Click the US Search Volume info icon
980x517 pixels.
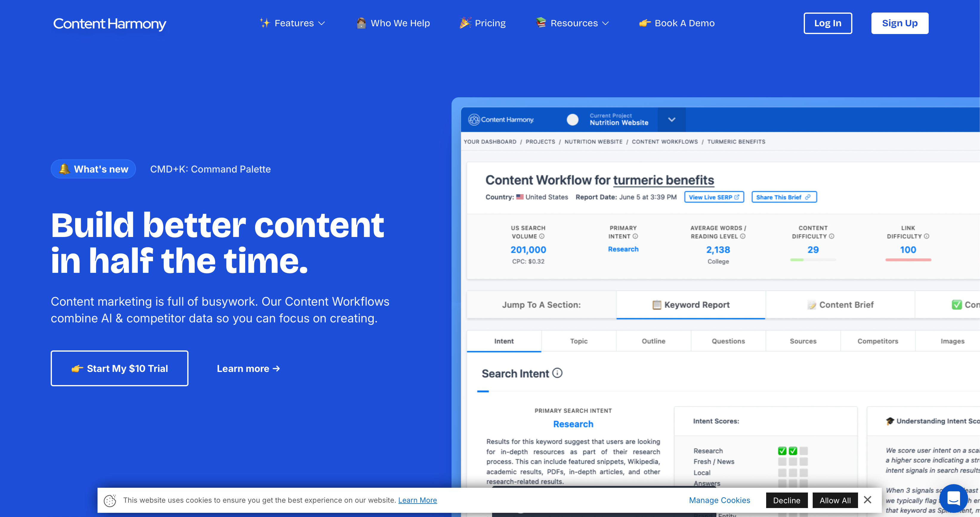tap(542, 236)
